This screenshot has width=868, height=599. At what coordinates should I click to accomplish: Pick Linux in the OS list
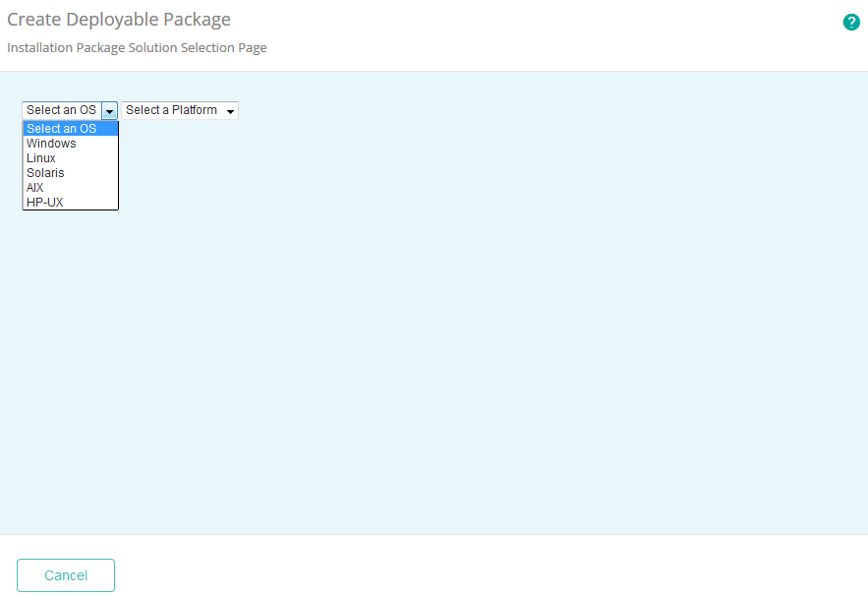(41, 158)
